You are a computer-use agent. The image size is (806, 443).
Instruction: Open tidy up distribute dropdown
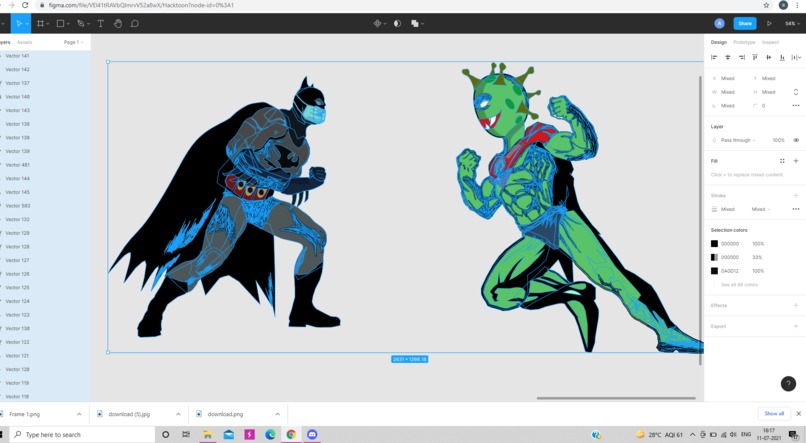click(x=796, y=58)
